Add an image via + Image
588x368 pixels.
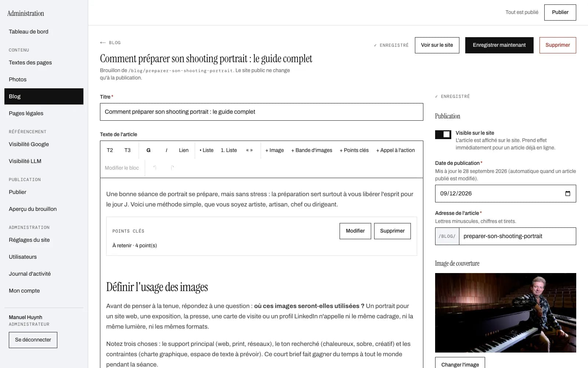coord(275,150)
